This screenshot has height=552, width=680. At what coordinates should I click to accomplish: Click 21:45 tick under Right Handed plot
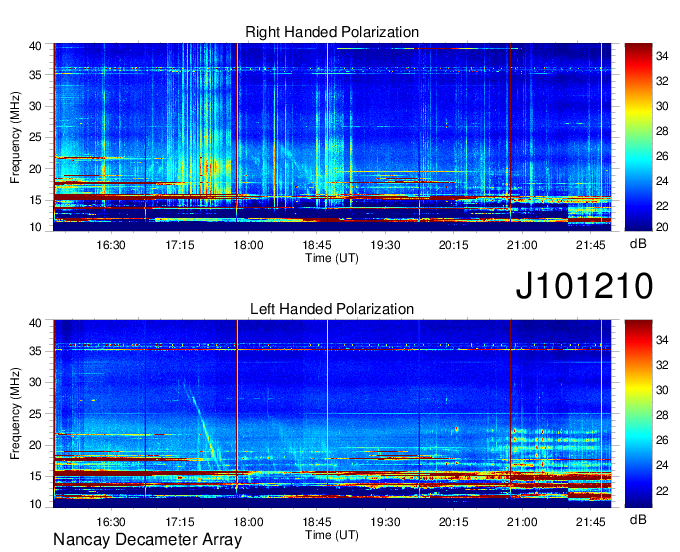(591, 245)
